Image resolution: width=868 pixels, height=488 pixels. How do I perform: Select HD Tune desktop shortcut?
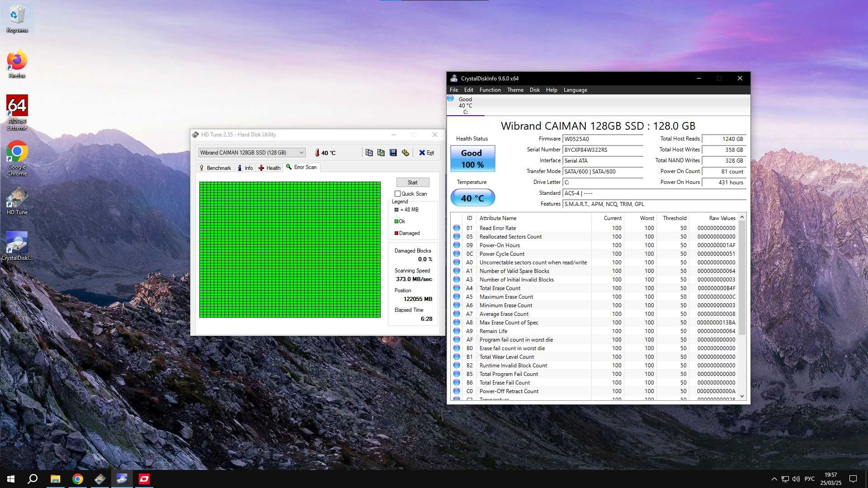coord(17,202)
